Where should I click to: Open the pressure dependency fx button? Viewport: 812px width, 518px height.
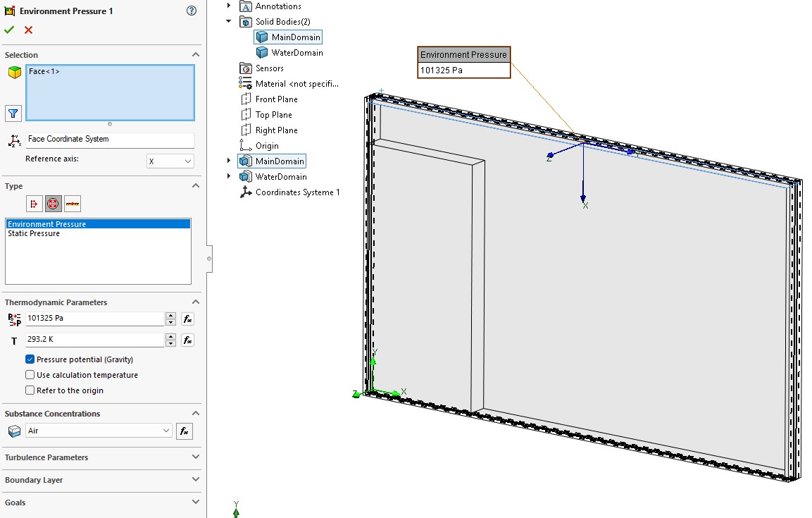coord(187,319)
